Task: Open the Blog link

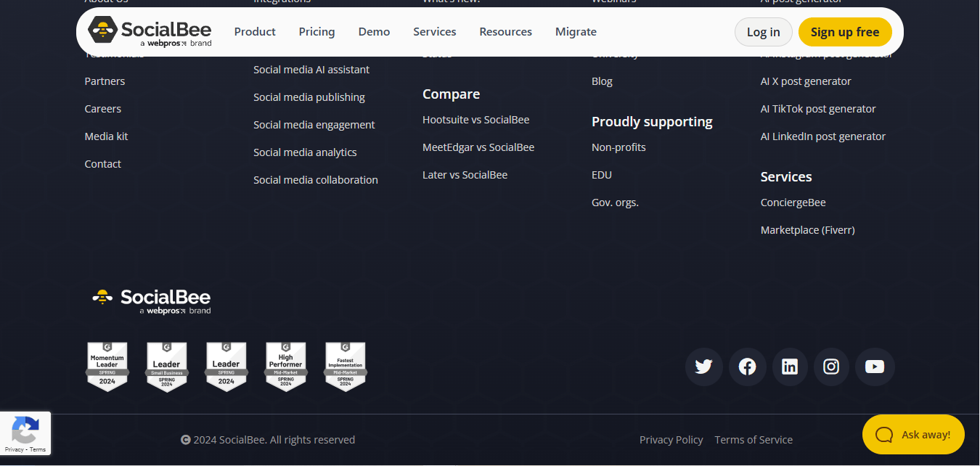Action: 602,81
